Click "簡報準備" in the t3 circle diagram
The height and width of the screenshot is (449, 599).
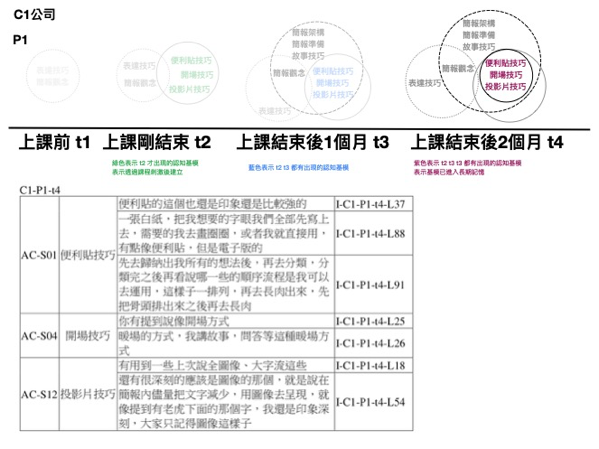click(308, 44)
